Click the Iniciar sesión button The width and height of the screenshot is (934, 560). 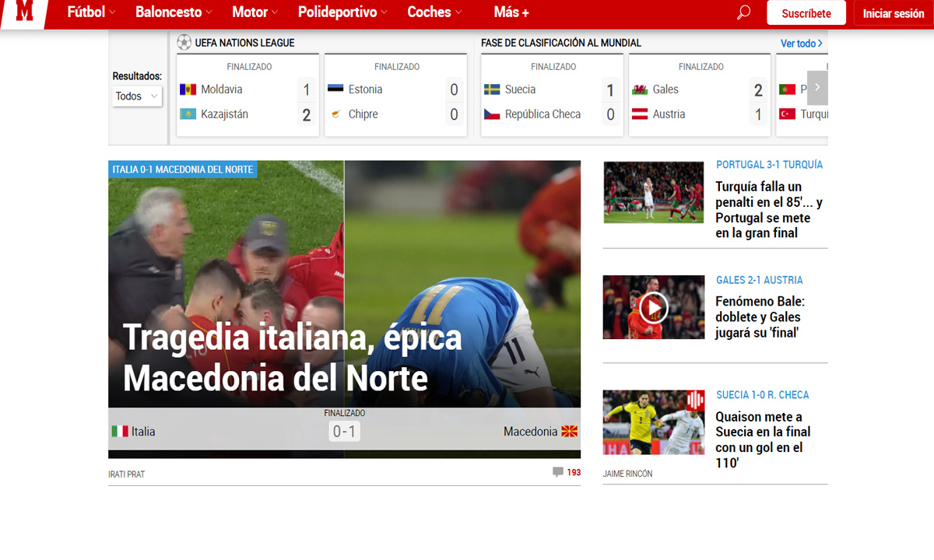(894, 13)
